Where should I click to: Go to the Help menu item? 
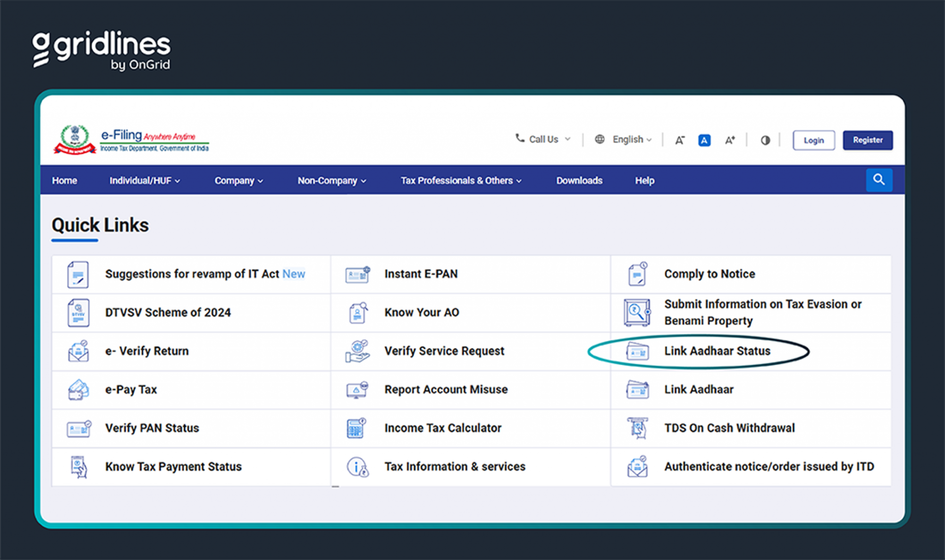pos(644,181)
